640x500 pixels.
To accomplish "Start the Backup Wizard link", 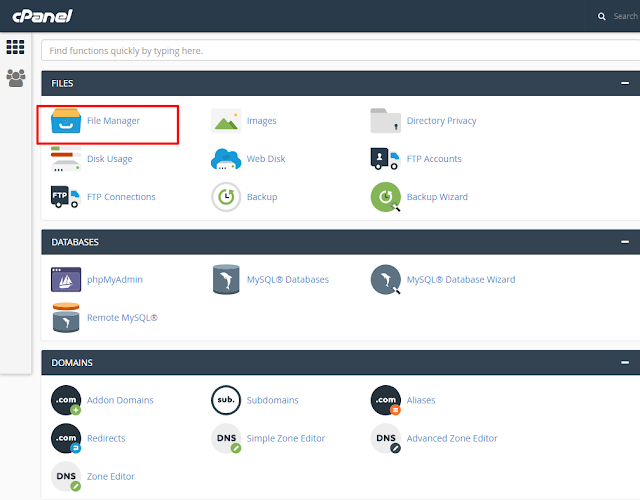I will coord(437,197).
